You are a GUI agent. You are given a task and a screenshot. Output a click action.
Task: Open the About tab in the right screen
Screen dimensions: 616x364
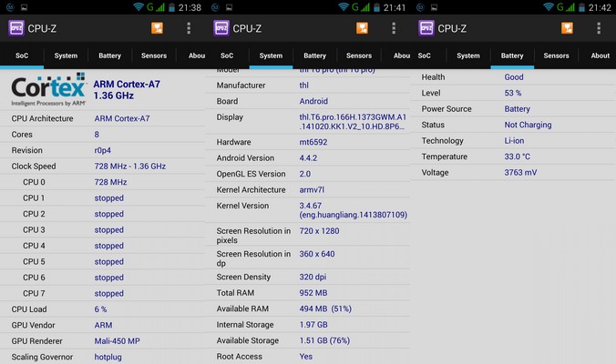click(600, 56)
